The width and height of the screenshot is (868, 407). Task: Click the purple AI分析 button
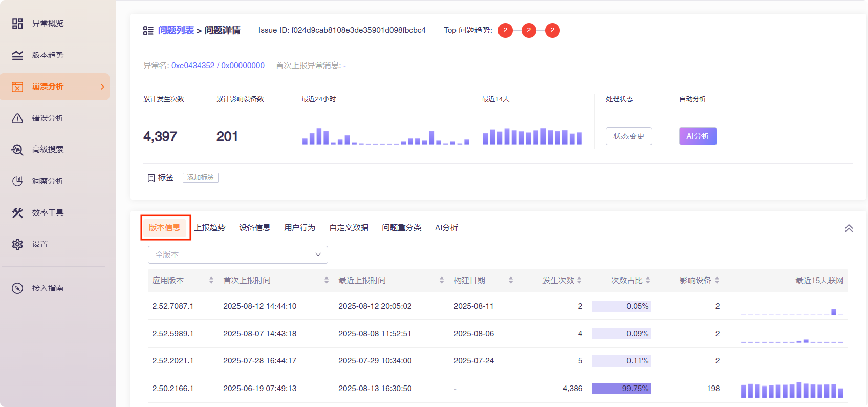698,136
